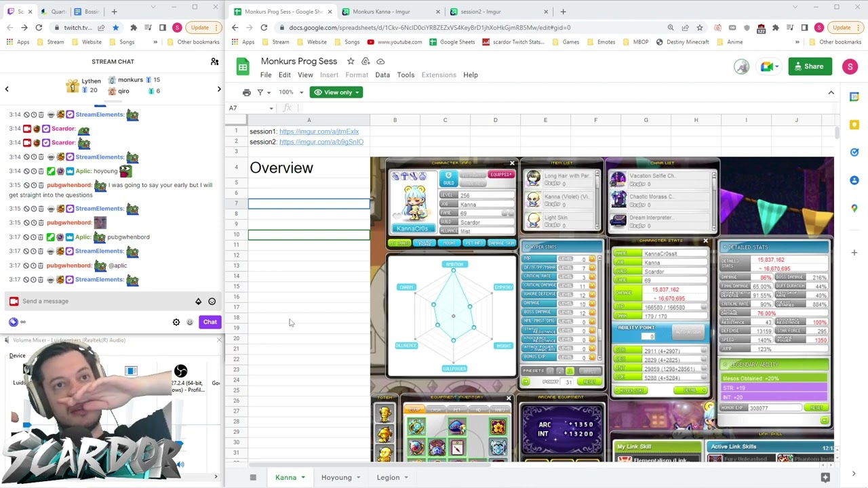
Task: Toggle the side panel in Twitch browser
Action: tap(163, 28)
